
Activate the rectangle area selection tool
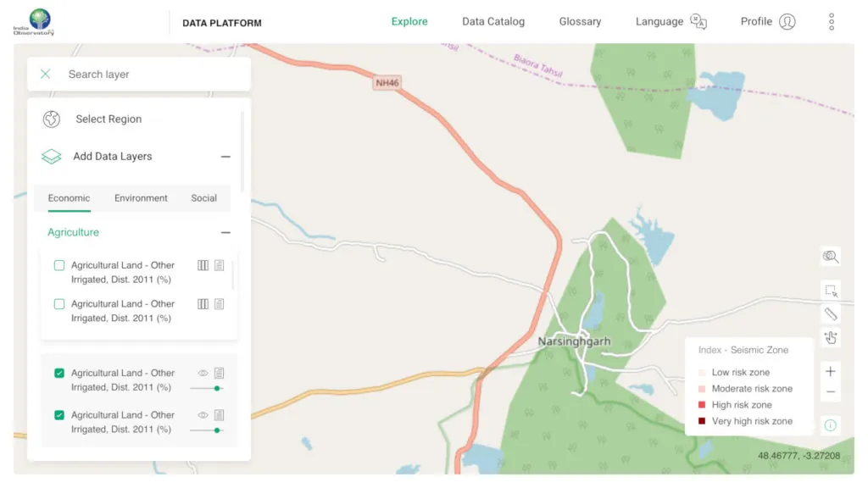831,291
